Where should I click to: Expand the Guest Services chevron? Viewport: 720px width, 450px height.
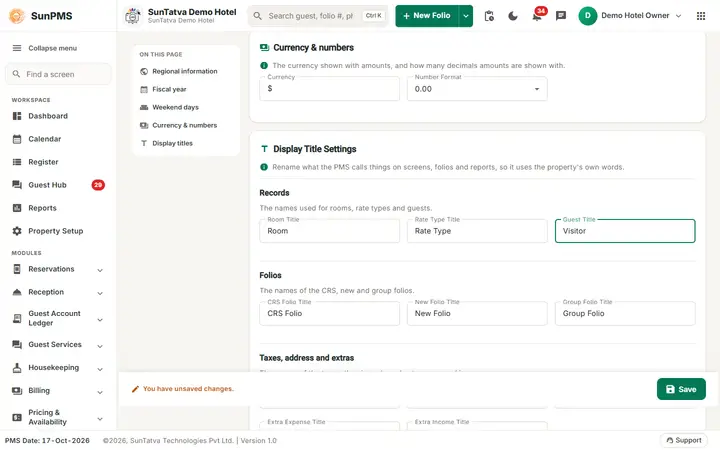coord(100,346)
